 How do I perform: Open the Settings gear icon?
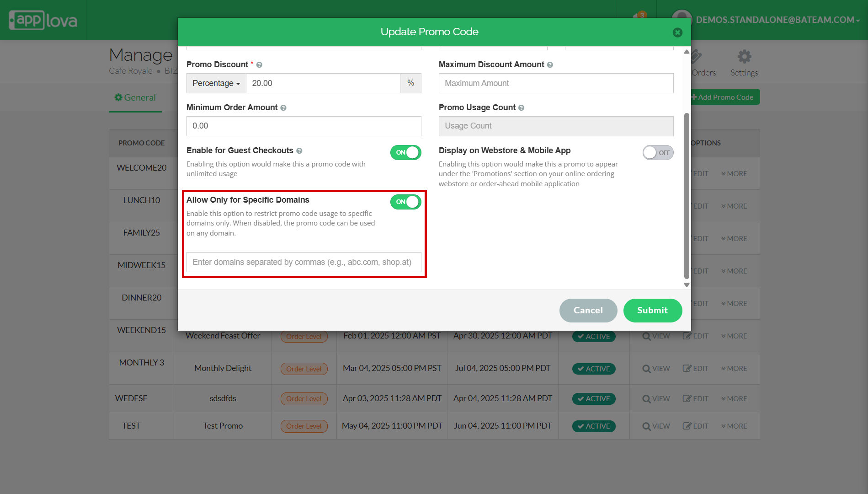744,57
